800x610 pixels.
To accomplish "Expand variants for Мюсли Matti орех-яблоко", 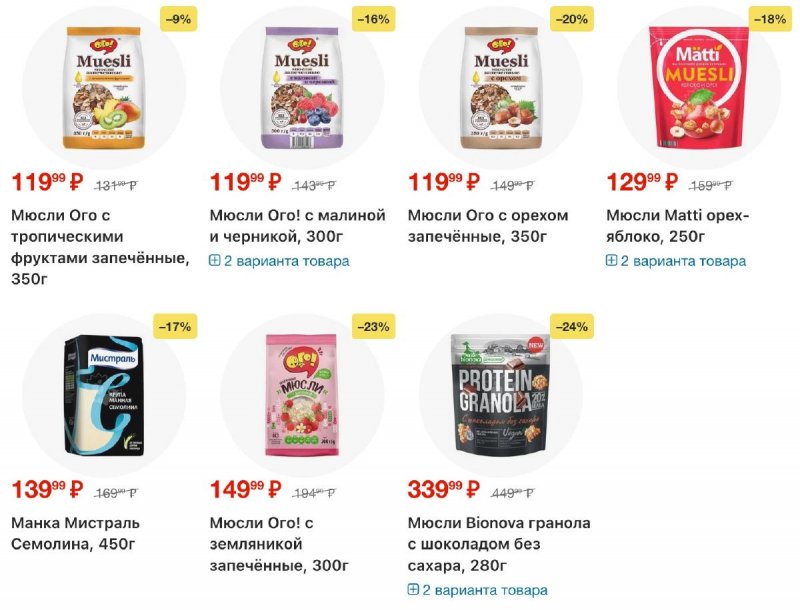I will pos(676,261).
